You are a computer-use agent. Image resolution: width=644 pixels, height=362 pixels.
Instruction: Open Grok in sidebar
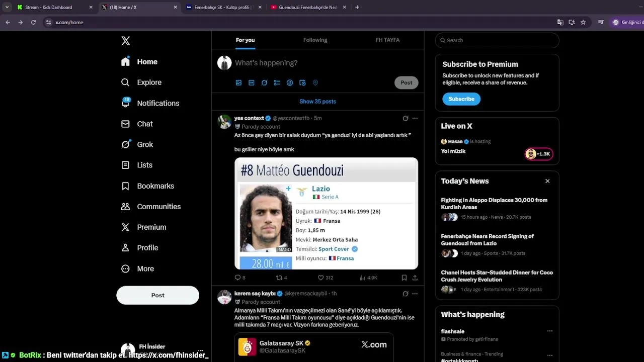pyautogui.click(x=137, y=144)
